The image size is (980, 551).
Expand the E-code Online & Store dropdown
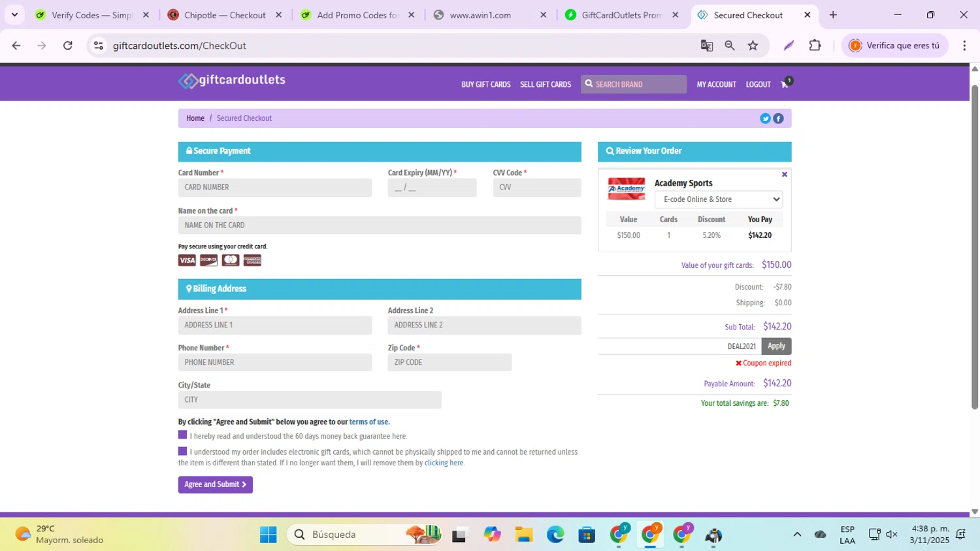(x=718, y=199)
